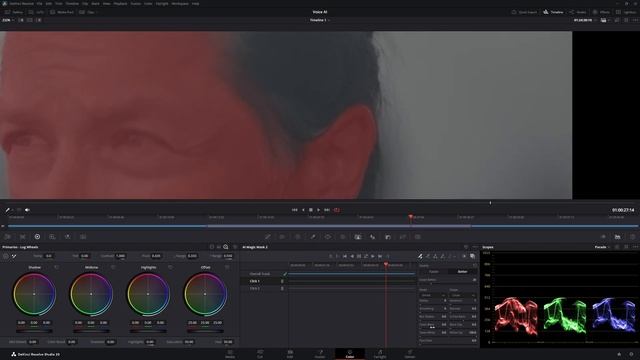640x360 pixels.
Task: Open the Color Wheels palette
Action: [37, 237]
